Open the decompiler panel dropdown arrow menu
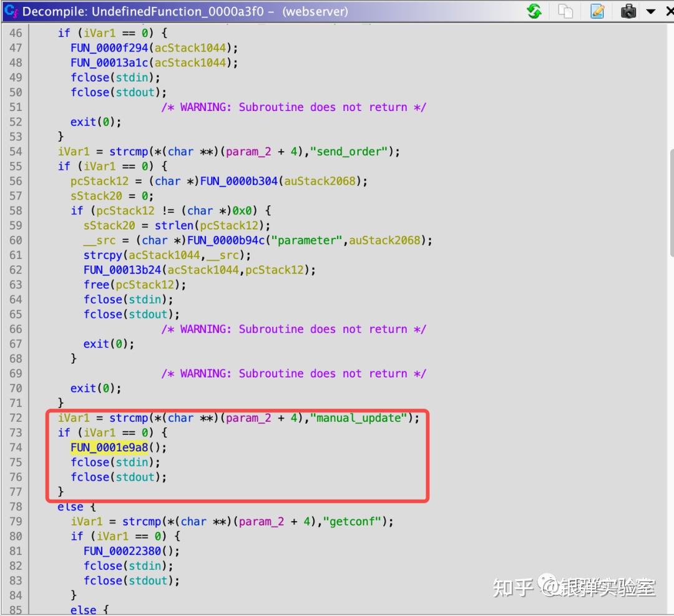The image size is (674, 616). pos(651,12)
